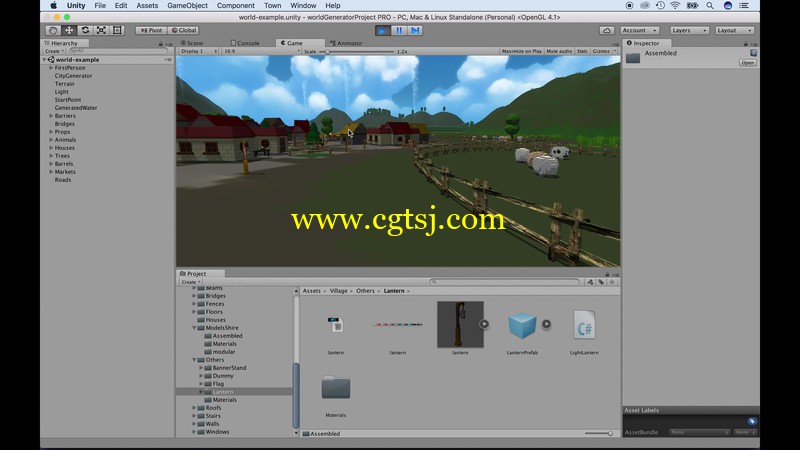Click the search by label icon
The height and width of the screenshot is (450, 800).
[601, 282]
